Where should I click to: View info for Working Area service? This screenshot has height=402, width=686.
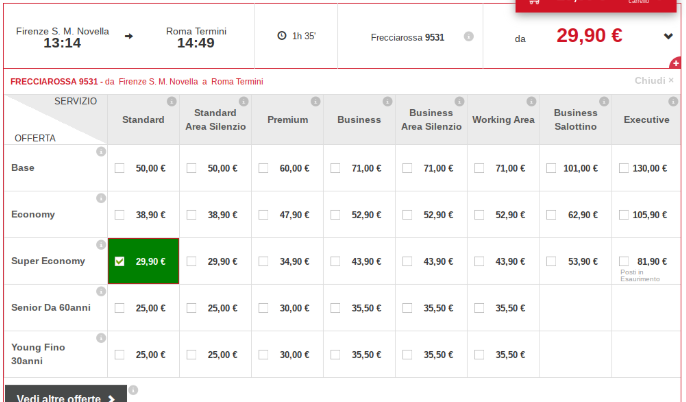(531, 101)
